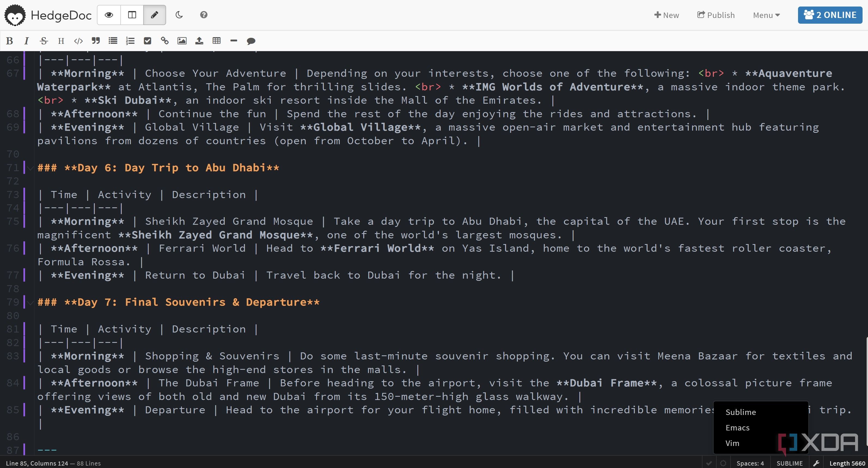The width and height of the screenshot is (868, 468).
Task: Switch to view-only mode with the eye icon
Action: (109, 15)
